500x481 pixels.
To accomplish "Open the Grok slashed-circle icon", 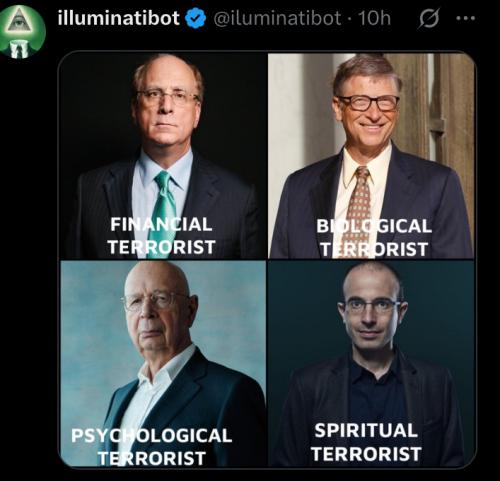I will tap(429, 19).
